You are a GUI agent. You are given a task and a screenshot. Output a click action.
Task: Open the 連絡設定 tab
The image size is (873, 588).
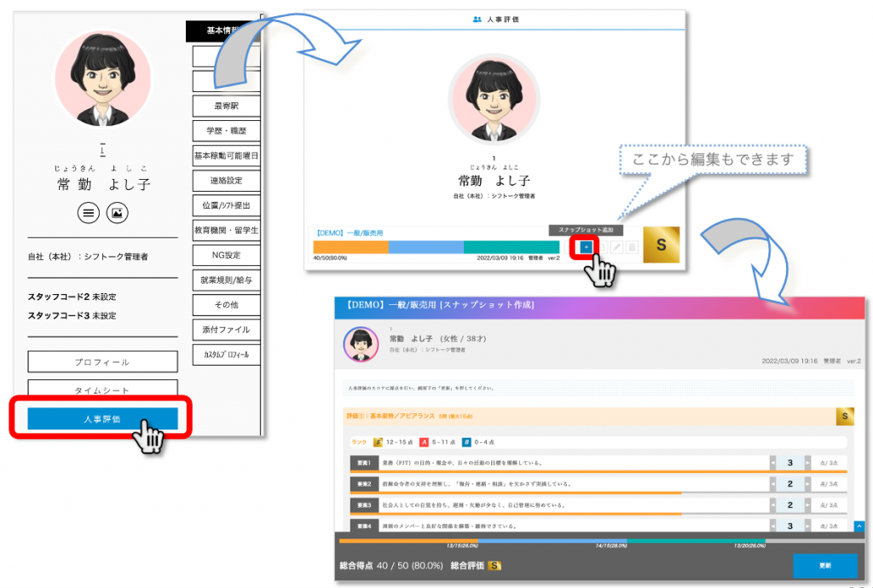[226, 181]
